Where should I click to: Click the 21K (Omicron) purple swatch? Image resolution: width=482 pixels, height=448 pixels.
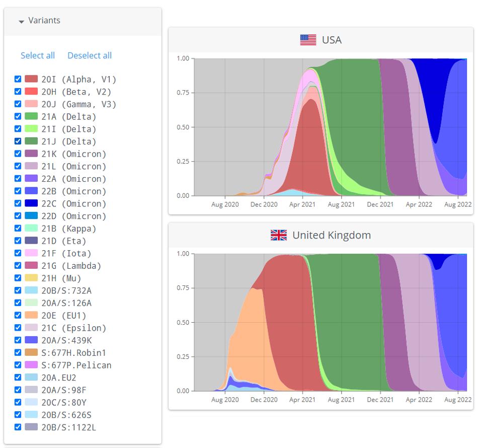point(31,154)
